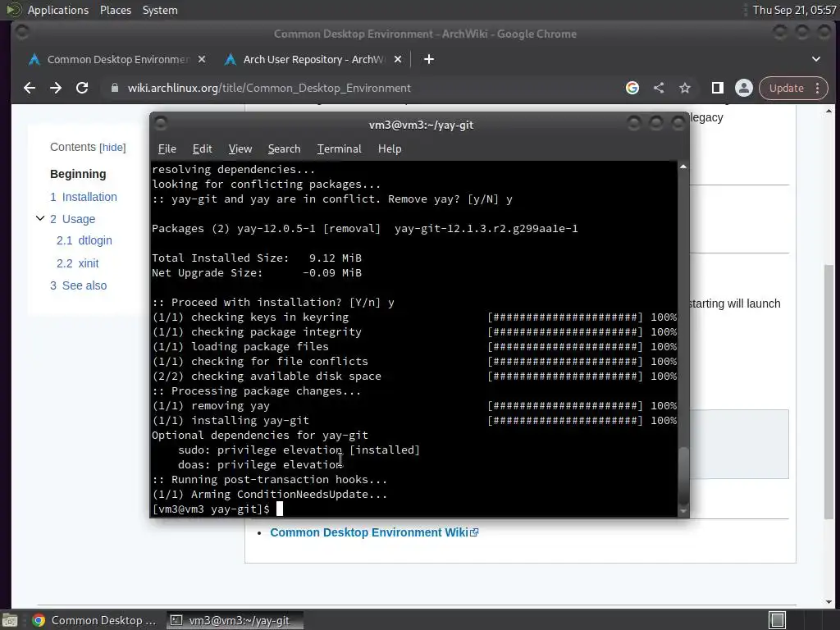Screen dimensions: 840x630
Task: Click terminal scrollbar up arrow
Action: [x=683, y=167]
